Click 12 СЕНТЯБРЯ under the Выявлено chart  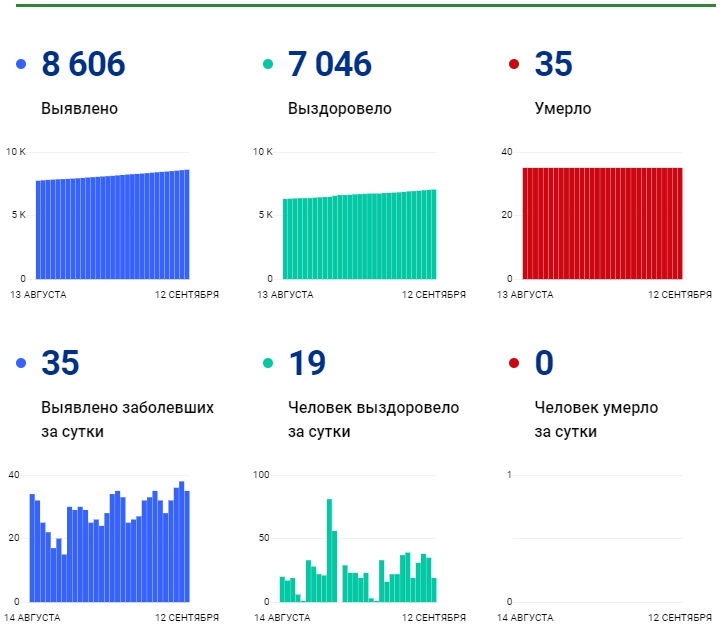187,295
